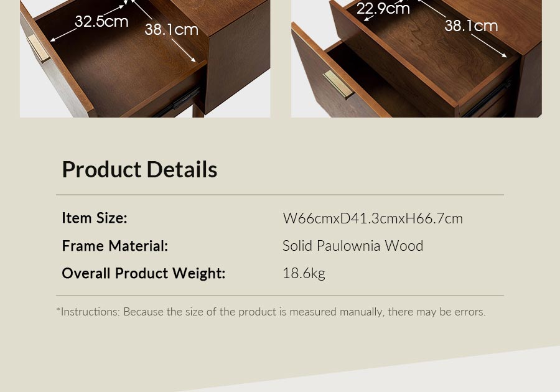Select the Item Size label

click(95, 218)
